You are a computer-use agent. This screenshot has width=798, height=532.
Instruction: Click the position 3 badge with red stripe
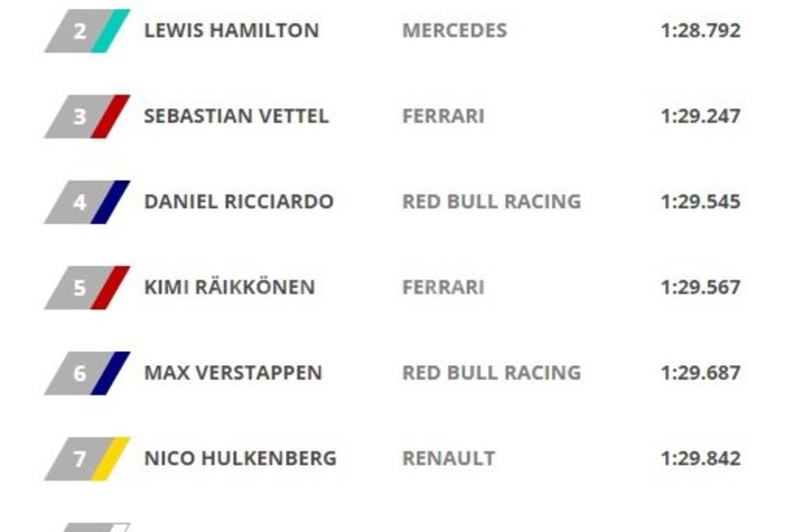coord(87,116)
